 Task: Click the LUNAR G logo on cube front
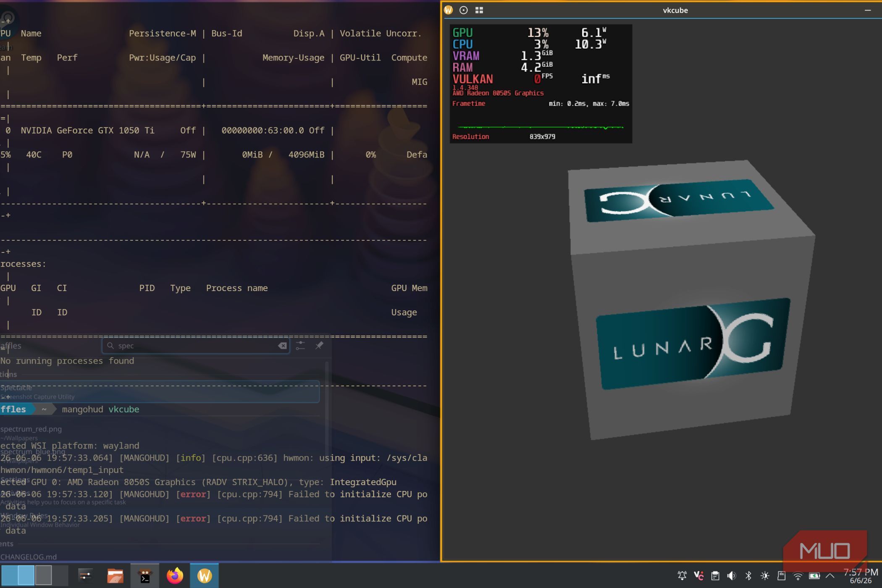coord(693,344)
